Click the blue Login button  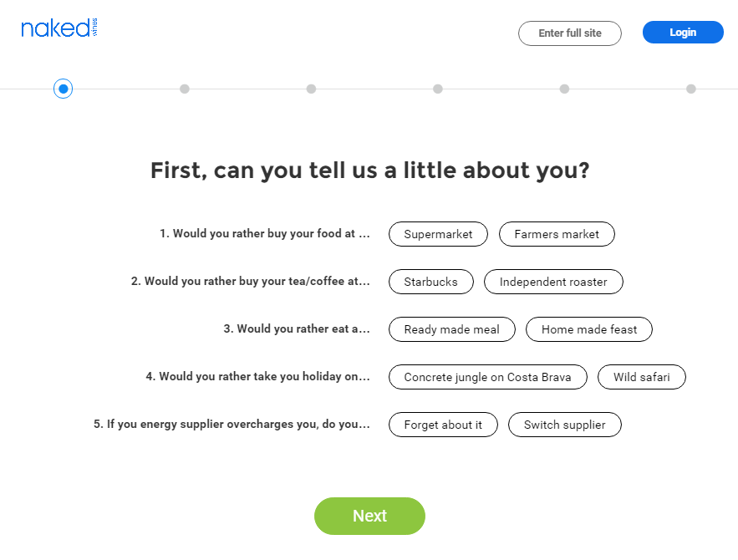click(x=683, y=32)
